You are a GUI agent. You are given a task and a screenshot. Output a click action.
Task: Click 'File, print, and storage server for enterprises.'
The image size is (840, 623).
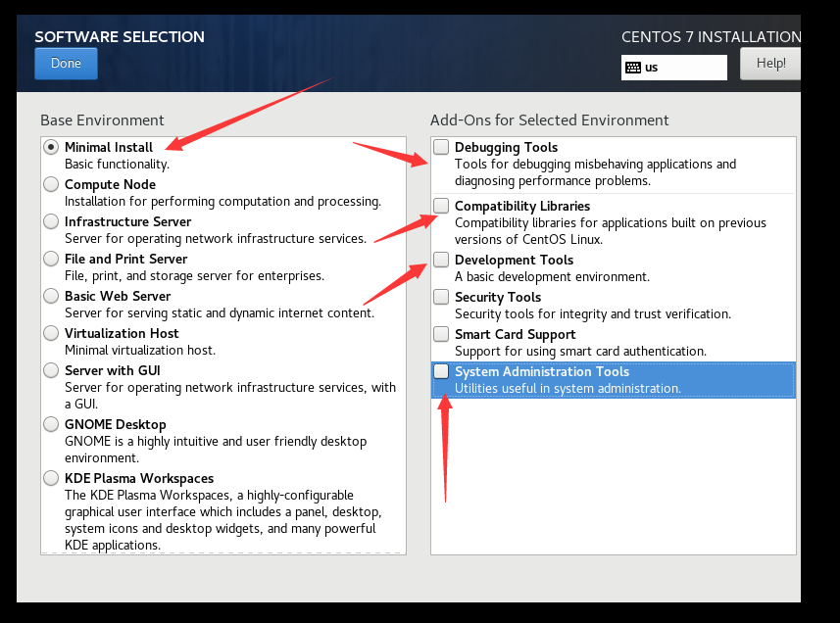[x=194, y=276]
